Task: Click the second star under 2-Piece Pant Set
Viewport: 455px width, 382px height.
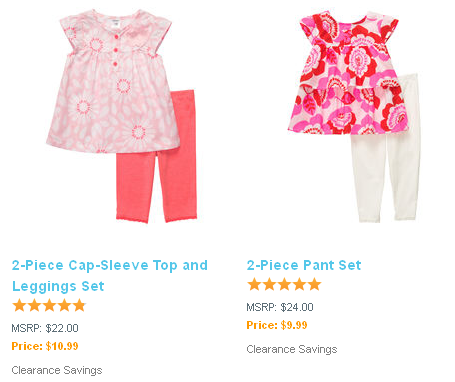Action: [x=269, y=284]
